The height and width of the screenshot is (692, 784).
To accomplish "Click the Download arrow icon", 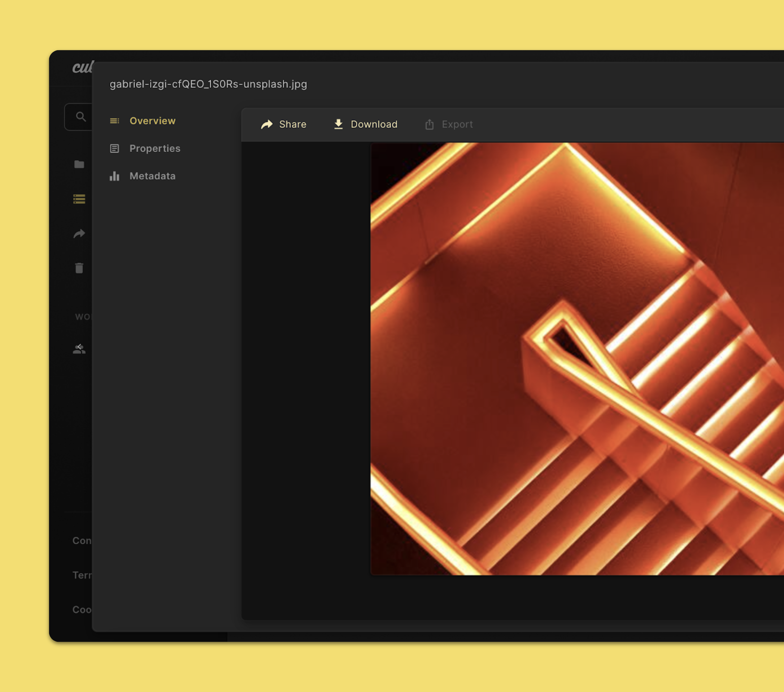I will tap(338, 124).
